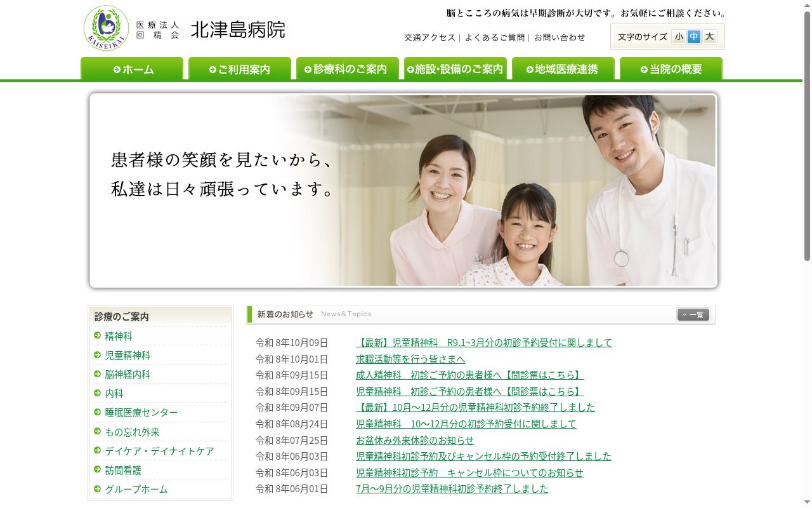
Task: Open the 地域医療連携 navigation tab
Action: 563,69
